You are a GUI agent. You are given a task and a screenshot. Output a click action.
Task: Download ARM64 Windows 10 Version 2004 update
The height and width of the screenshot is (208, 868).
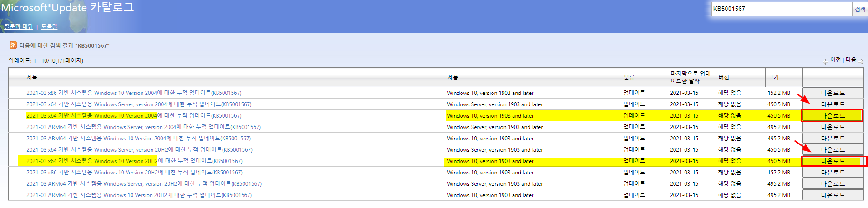[832, 138]
